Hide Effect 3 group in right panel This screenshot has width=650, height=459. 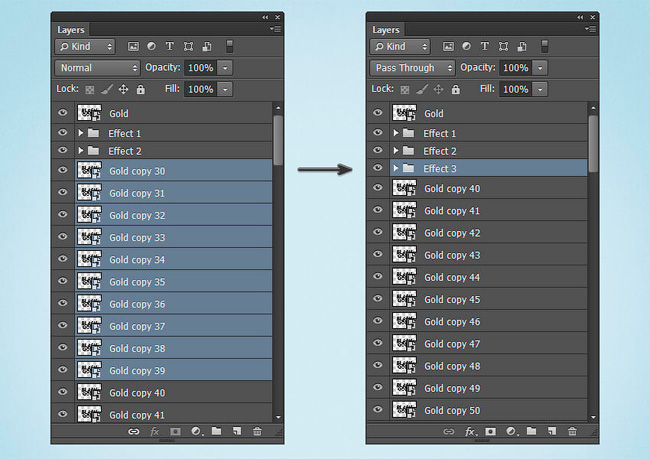pos(378,168)
